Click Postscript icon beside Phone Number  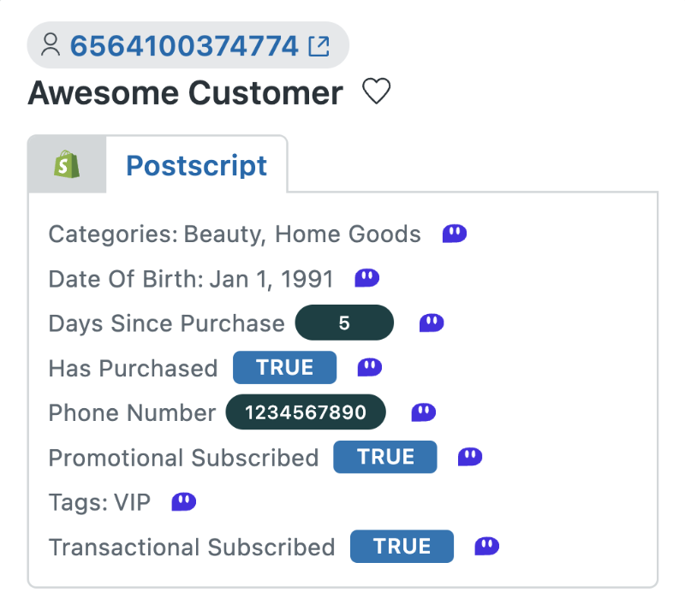click(424, 412)
